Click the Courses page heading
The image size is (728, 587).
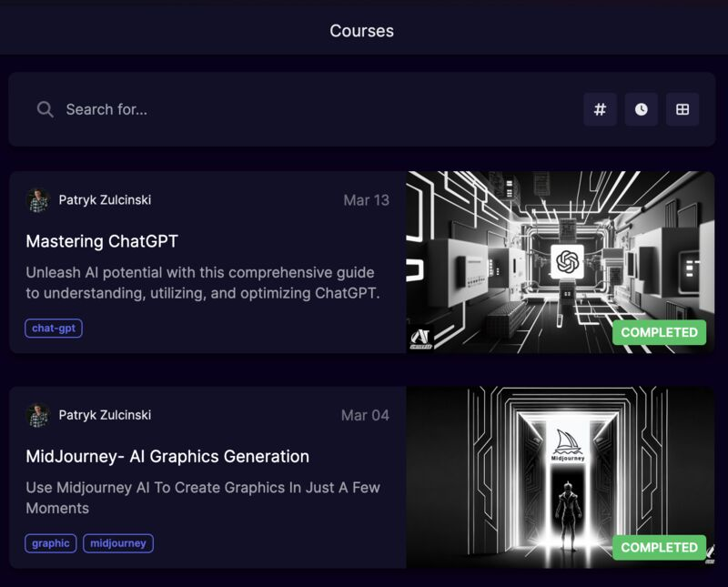361,31
